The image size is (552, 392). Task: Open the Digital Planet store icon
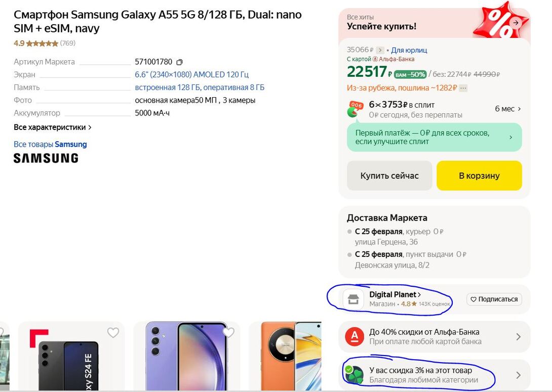click(x=353, y=299)
